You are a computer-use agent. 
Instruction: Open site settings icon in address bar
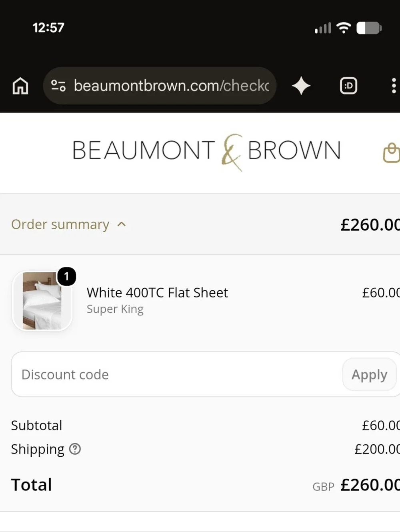pyautogui.click(x=58, y=86)
